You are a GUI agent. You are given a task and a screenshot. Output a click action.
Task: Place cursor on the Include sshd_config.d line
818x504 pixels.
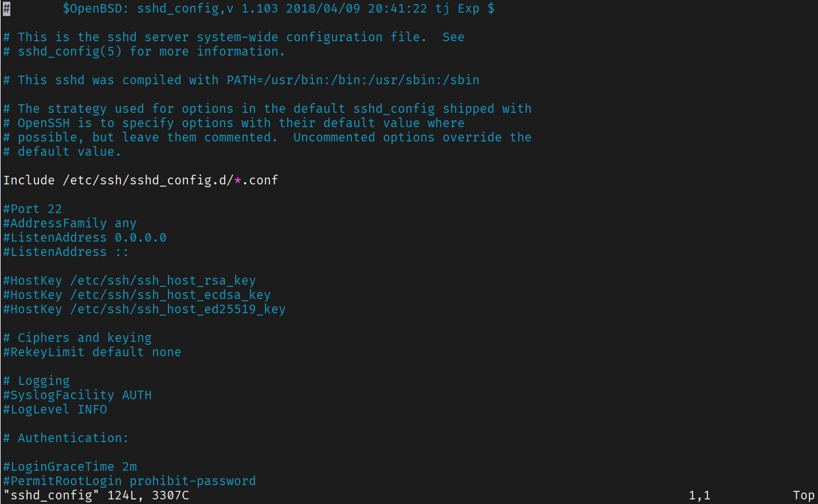140,180
